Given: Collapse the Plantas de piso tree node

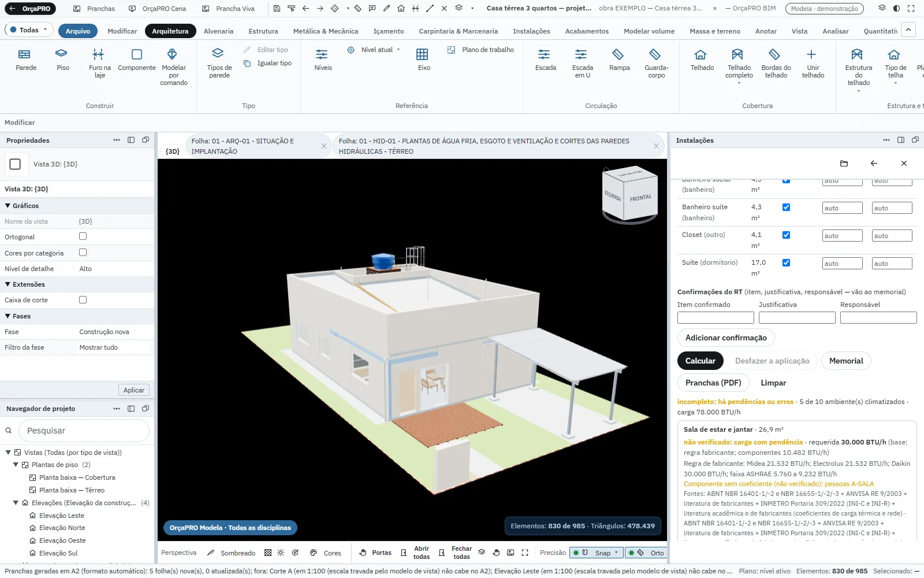Looking at the screenshot, I should [16, 465].
